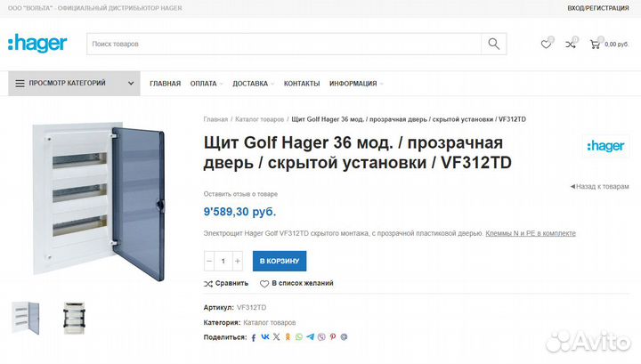Select second product thumbnail image
This screenshot has height=364, width=641.
point(74,319)
